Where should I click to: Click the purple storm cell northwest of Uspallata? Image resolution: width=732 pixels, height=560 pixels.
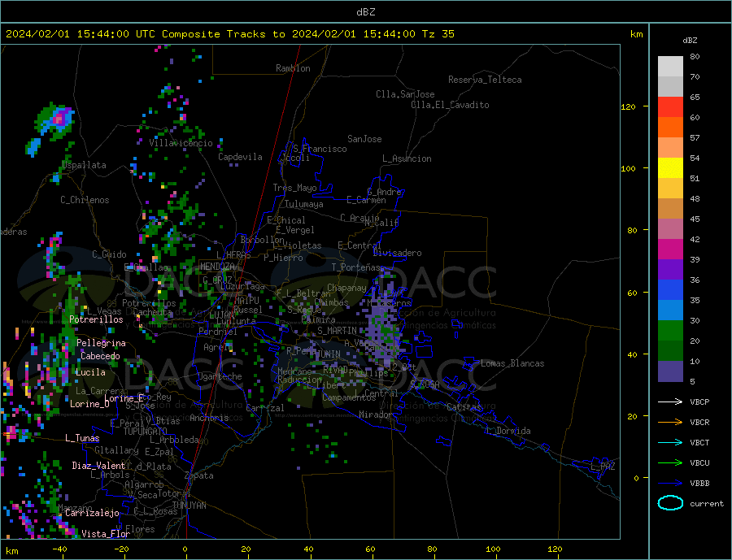pos(58,119)
